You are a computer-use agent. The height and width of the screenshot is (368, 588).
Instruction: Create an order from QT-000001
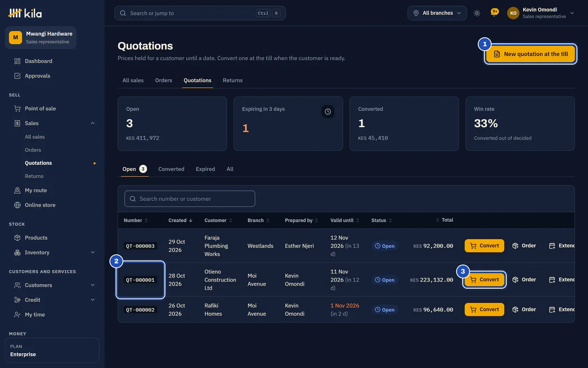point(524,280)
